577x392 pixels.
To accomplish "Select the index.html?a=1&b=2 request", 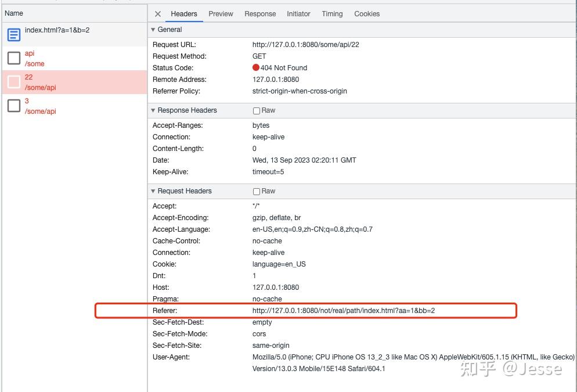I will pyautogui.click(x=57, y=30).
